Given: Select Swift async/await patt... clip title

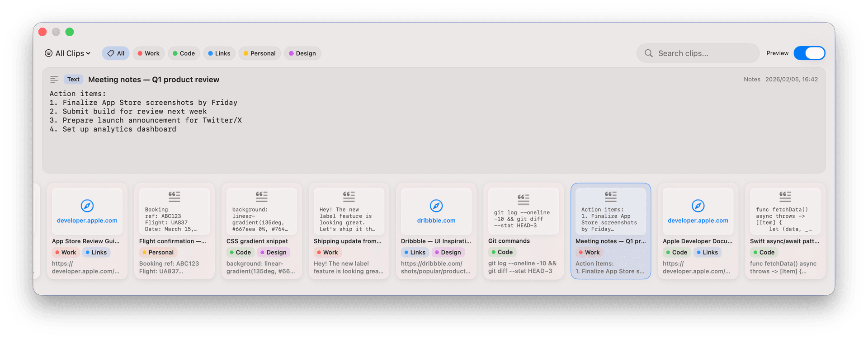Looking at the screenshot, I should pyautogui.click(x=784, y=241).
